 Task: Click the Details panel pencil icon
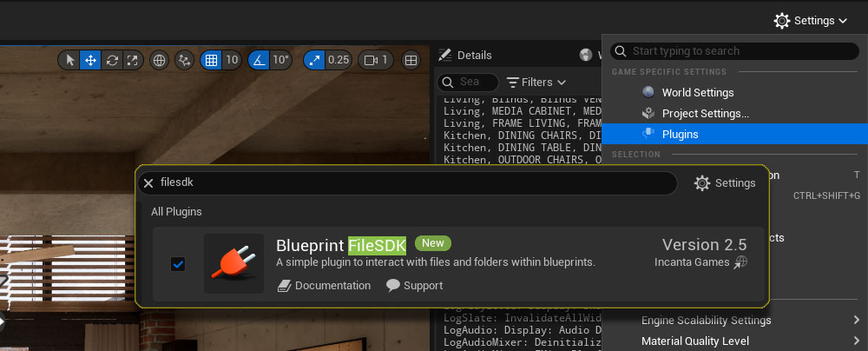tap(444, 55)
